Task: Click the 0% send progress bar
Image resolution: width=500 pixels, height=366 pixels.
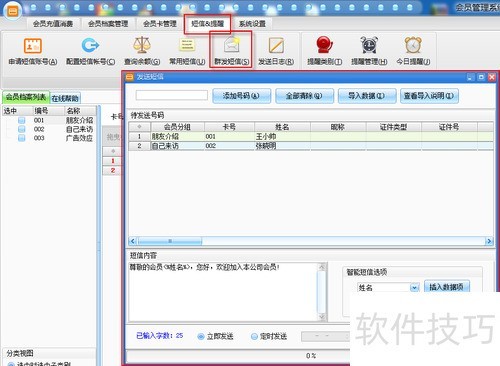Action: point(238,356)
